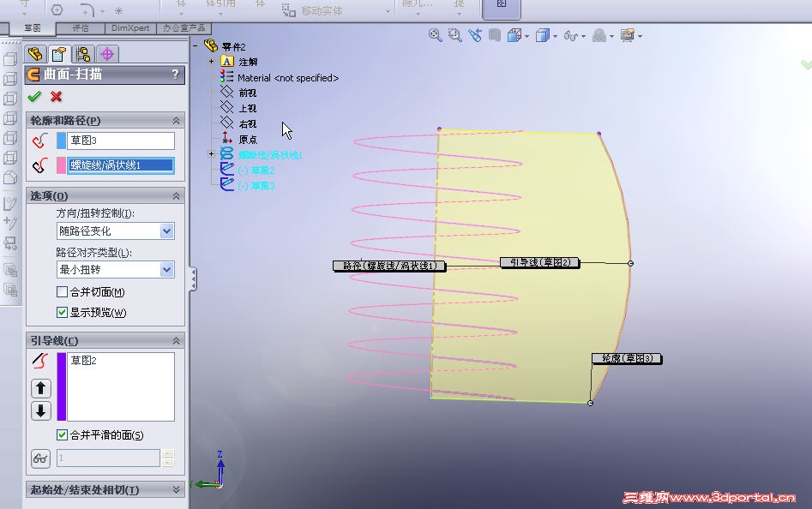812x509 pixels.
Task: Switch to PropertyManager tab
Action: pos(59,54)
